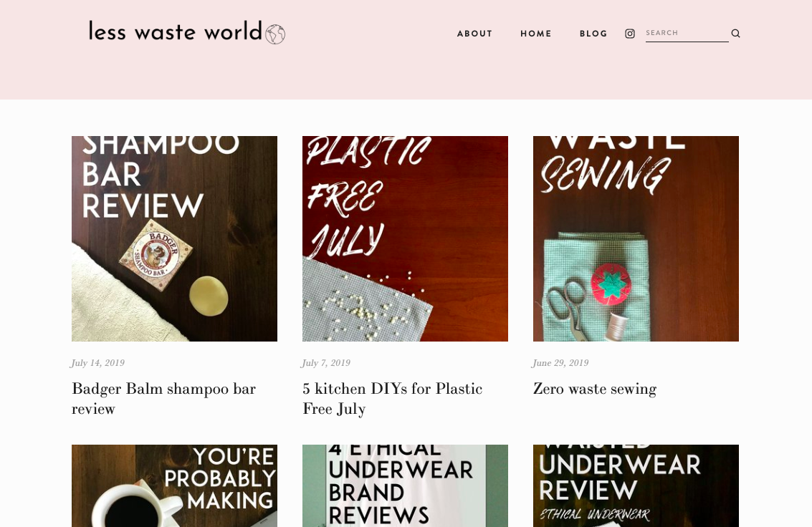This screenshot has width=812, height=527.
Task: Open Zero waste sewing post title
Action: pos(595,389)
